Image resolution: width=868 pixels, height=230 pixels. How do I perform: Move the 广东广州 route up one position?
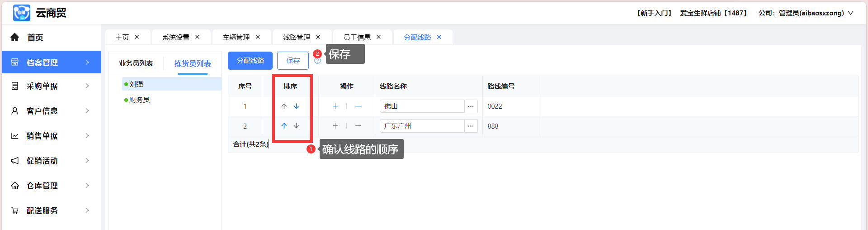284,126
